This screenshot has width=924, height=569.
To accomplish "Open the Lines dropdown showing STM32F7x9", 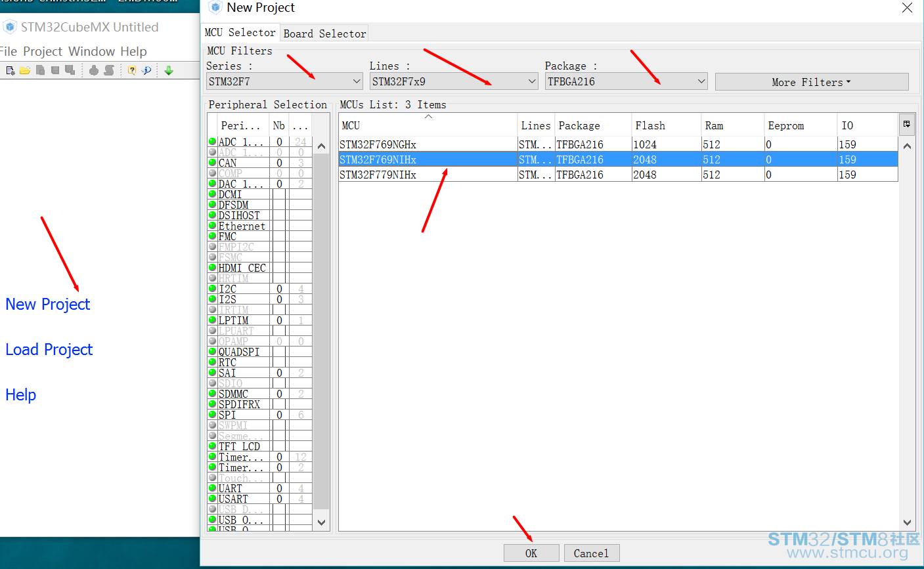I will pyautogui.click(x=454, y=81).
